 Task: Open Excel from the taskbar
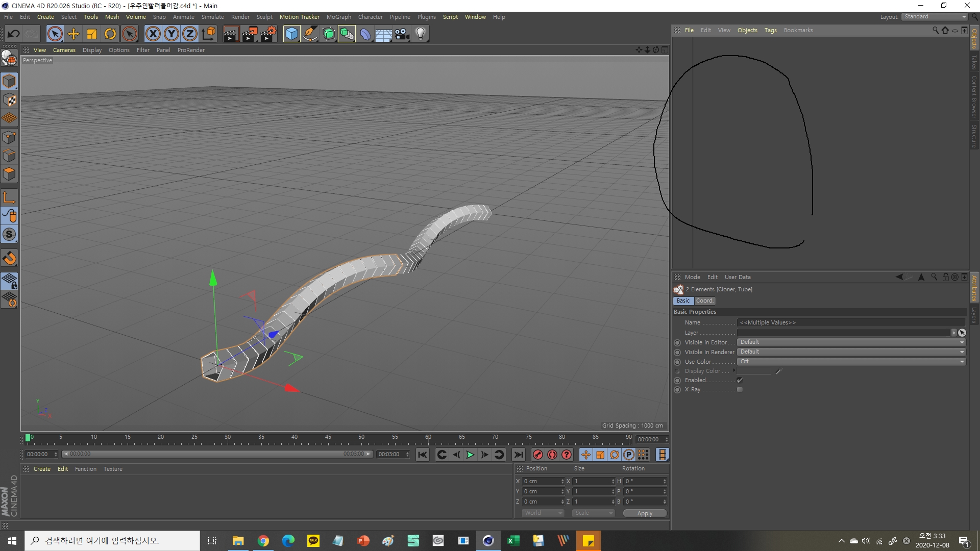(x=513, y=541)
